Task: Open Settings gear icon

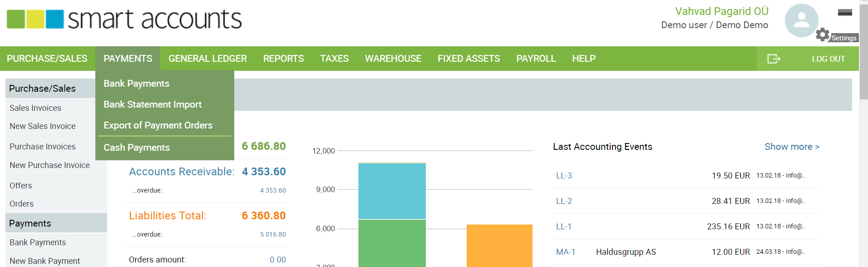Action: coord(823,35)
